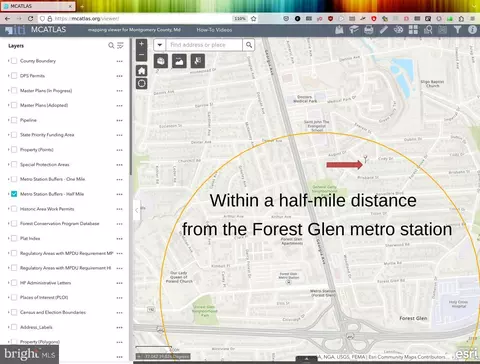The image size is (480, 364).
Task: Toggle the Pipeline layer checkbox
Action: 14,120
